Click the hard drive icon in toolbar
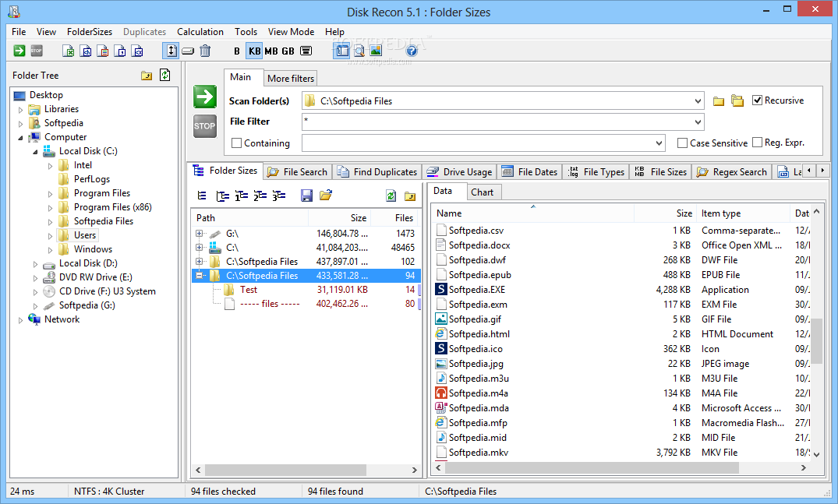This screenshot has width=838, height=504. 188,51
